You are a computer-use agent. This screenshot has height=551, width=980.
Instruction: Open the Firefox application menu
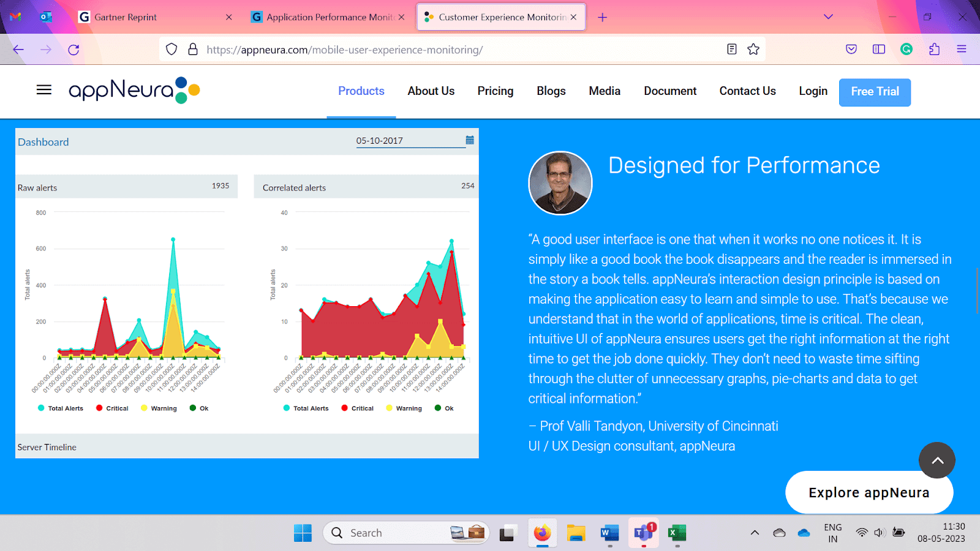[x=962, y=50]
